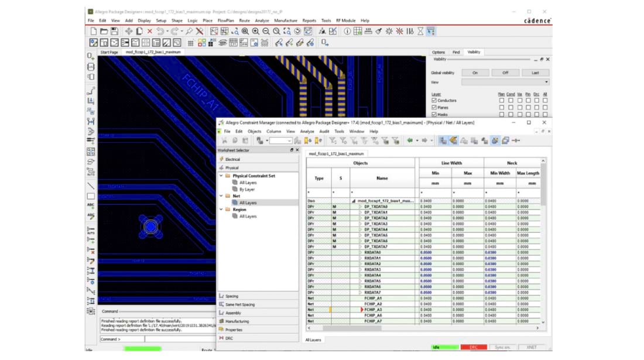
Task: Switch to the Find tab
Action: [x=455, y=52]
